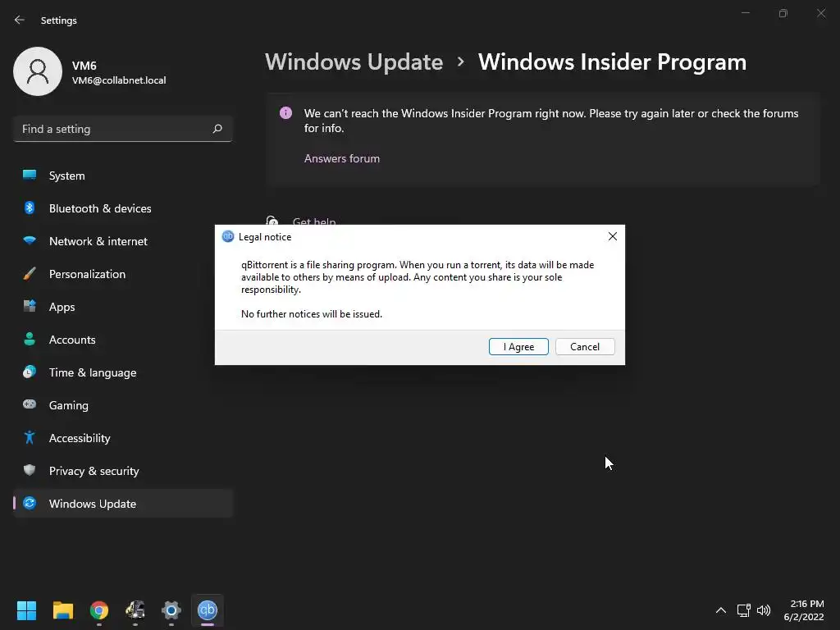Image resolution: width=840 pixels, height=630 pixels.
Task: Click the Personalization paintbrush icon
Action: 30,274
